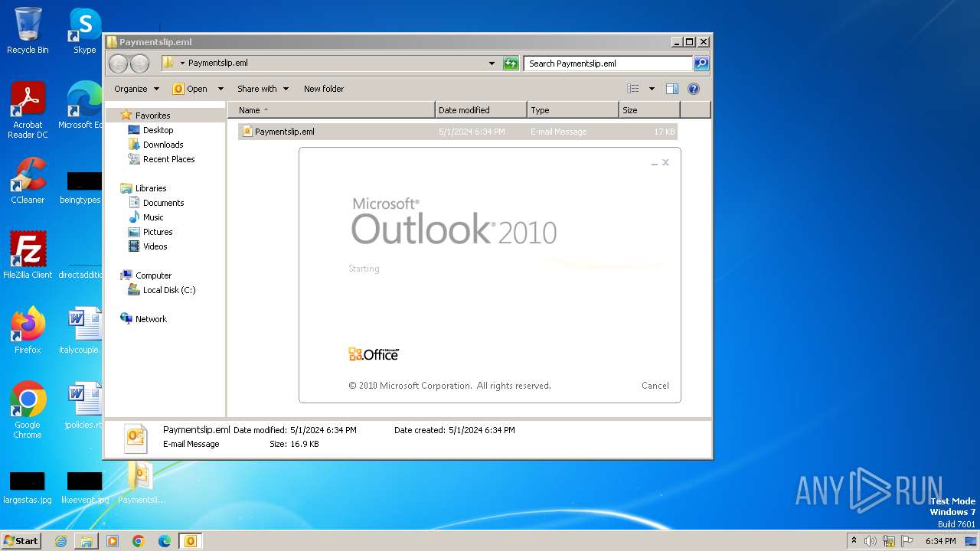This screenshot has height=551, width=980.
Task: Sort by Date modified column
Action: pyautogui.click(x=481, y=110)
